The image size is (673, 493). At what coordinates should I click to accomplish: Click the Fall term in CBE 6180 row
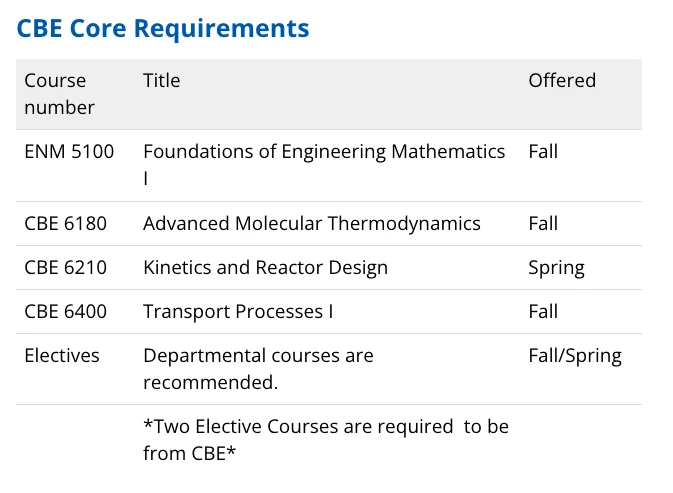543,224
